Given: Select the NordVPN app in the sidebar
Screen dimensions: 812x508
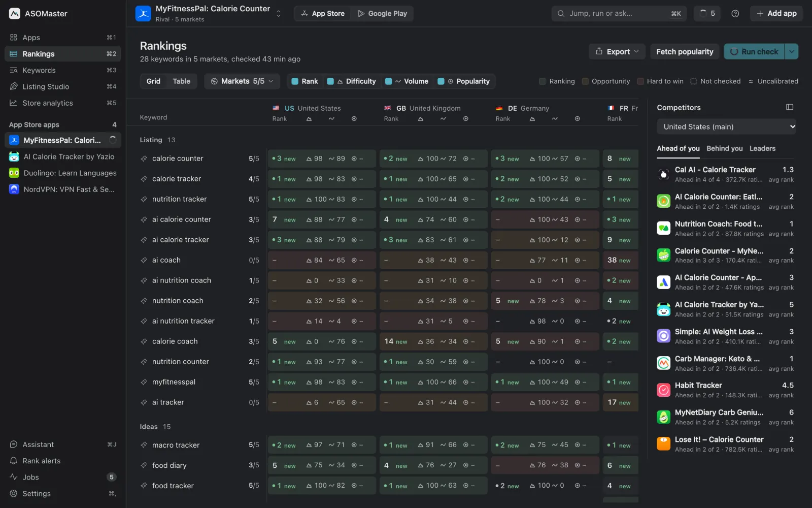Looking at the screenshot, I should 63,189.
